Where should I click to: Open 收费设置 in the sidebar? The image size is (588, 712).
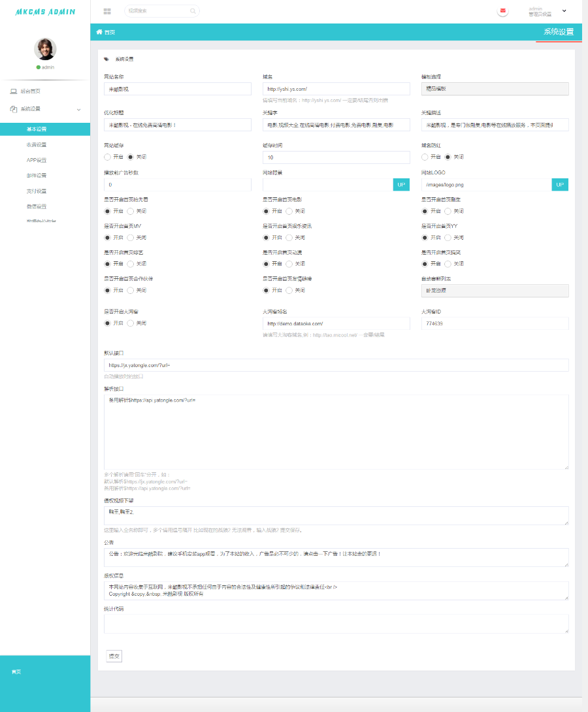(37, 145)
